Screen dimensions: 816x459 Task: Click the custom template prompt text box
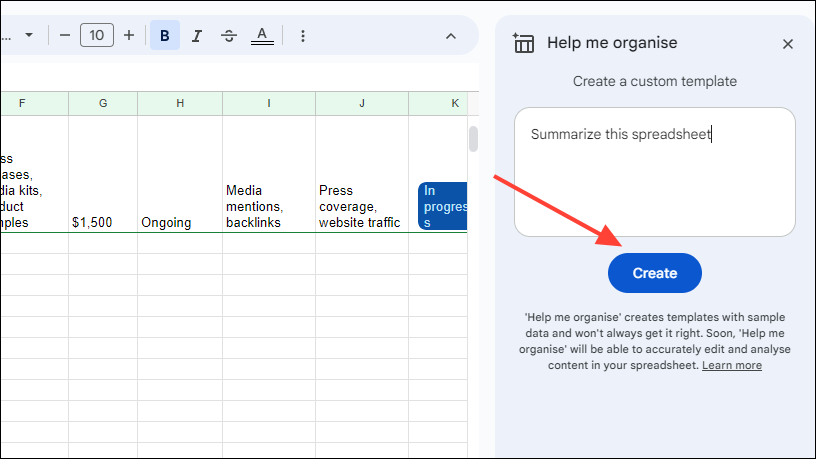654,172
